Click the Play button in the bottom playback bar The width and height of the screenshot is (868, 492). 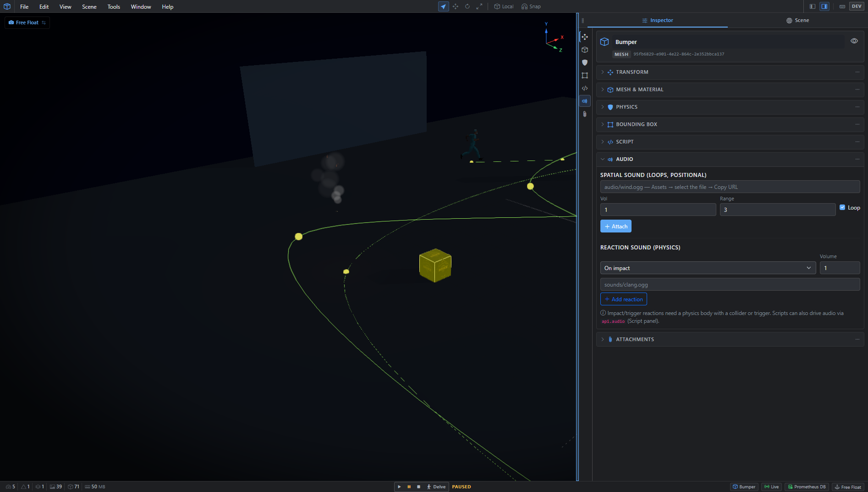(x=399, y=487)
